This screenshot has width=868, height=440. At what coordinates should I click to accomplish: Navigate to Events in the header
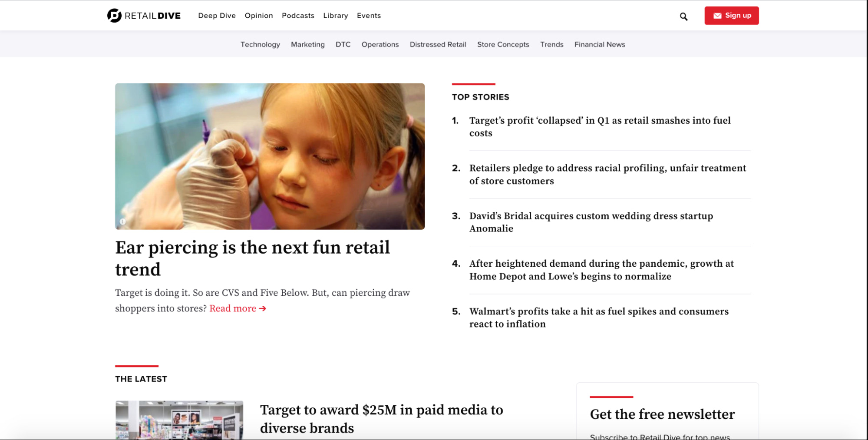(x=369, y=16)
